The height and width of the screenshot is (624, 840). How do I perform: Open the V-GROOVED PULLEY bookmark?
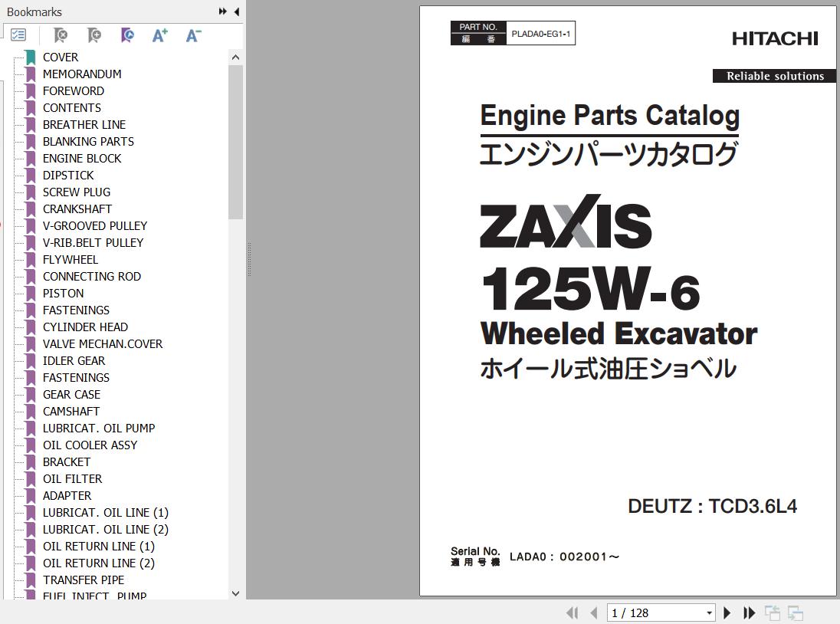tap(95, 226)
